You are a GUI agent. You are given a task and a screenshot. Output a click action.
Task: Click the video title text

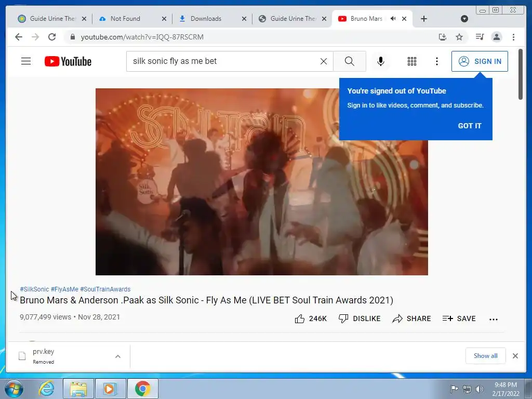tap(206, 300)
